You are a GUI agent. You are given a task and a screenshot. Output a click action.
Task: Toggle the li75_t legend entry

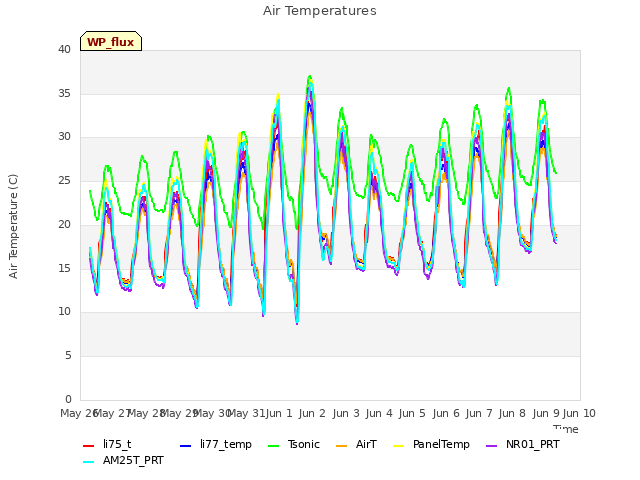[107, 444]
